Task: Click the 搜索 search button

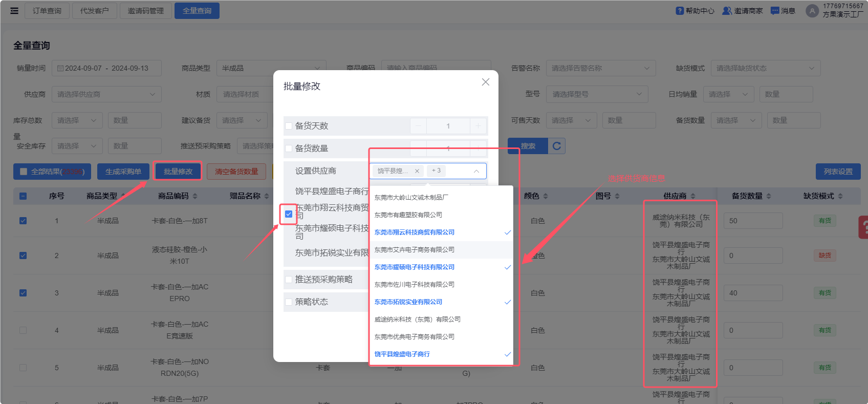Action: point(528,146)
